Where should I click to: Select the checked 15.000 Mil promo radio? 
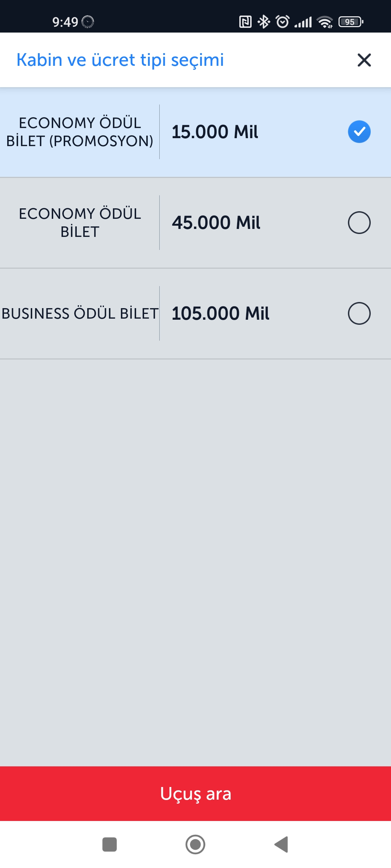point(359,132)
